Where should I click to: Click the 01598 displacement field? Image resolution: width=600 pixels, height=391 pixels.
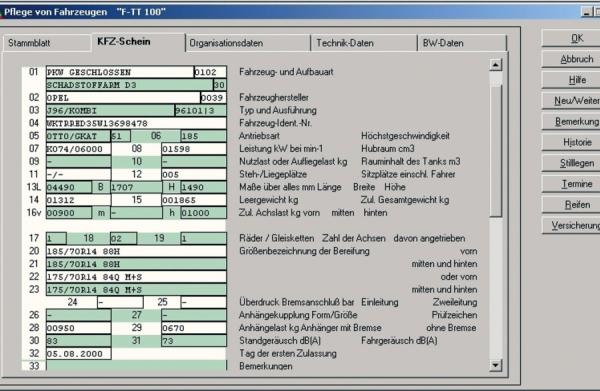194,149
